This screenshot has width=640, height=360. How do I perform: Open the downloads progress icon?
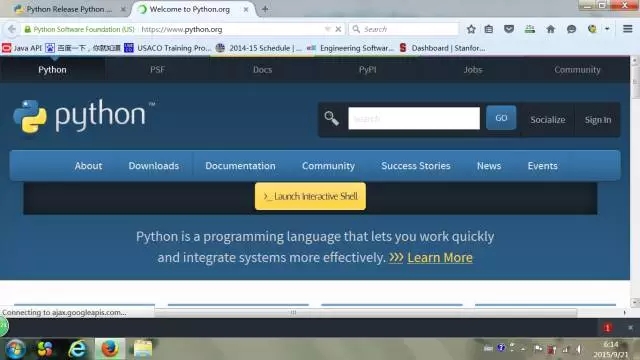click(x=530, y=29)
